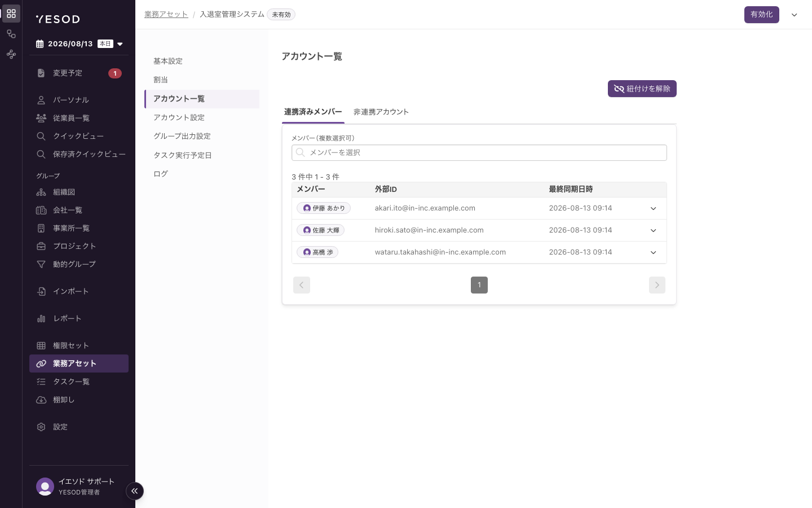Collapse the sidebar with double-chevron button
The width and height of the screenshot is (812, 508).
coord(135,491)
